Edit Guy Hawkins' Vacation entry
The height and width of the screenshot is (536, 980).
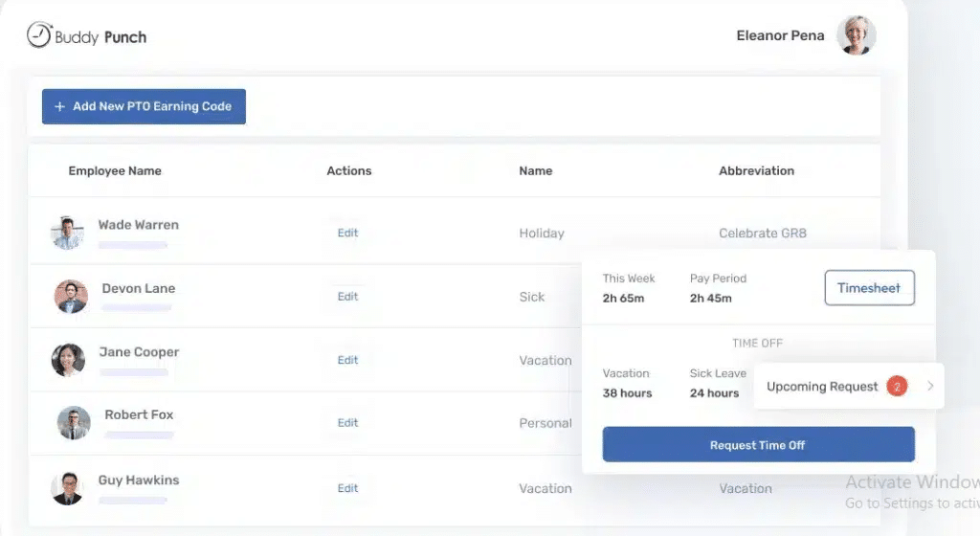click(347, 488)
